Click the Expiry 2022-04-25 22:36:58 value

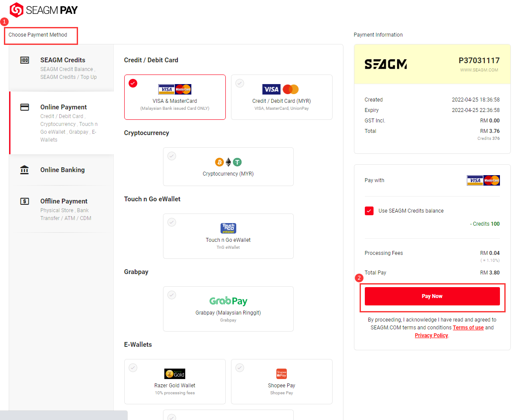tap(476, 110)
